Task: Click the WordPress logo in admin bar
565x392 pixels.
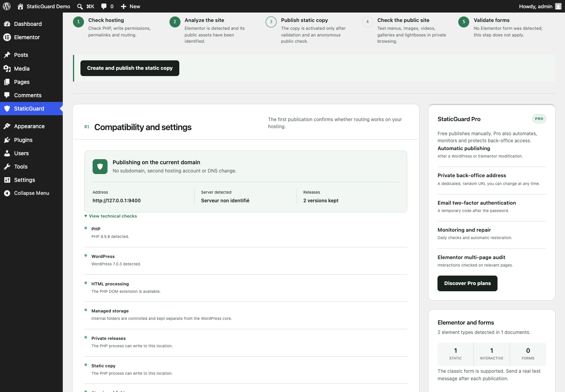Action: pos(7,6)
